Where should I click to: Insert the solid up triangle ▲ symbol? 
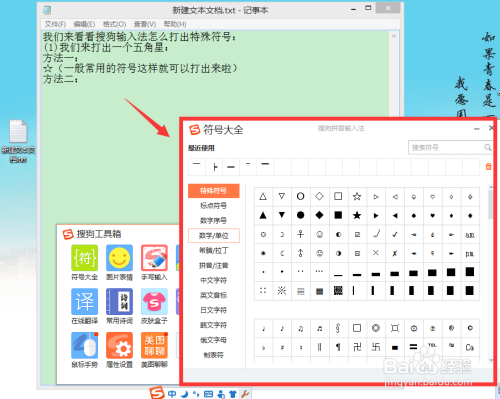[263, 215]
